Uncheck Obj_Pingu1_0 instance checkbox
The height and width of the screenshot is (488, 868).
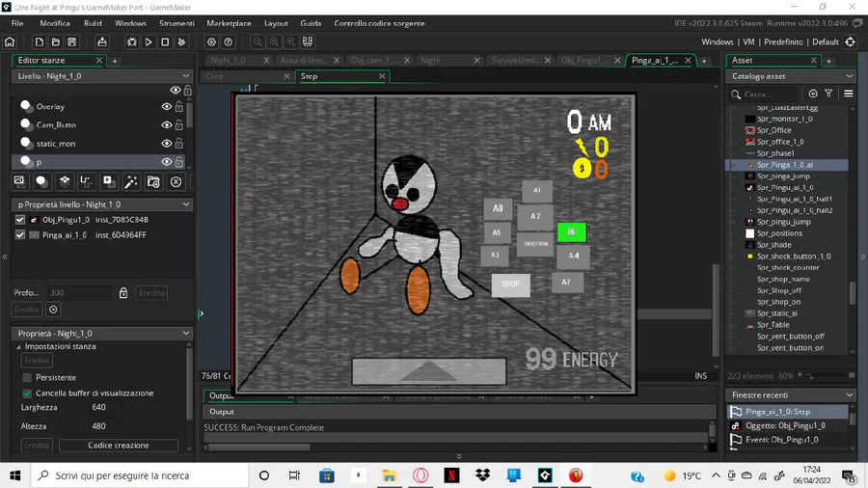click(20, 220)
